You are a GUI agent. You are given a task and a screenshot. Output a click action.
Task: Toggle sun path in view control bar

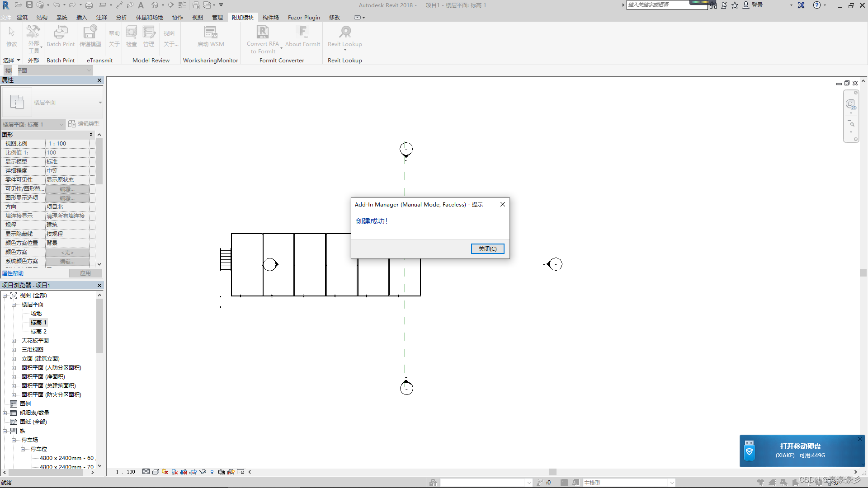click(165, 472)
